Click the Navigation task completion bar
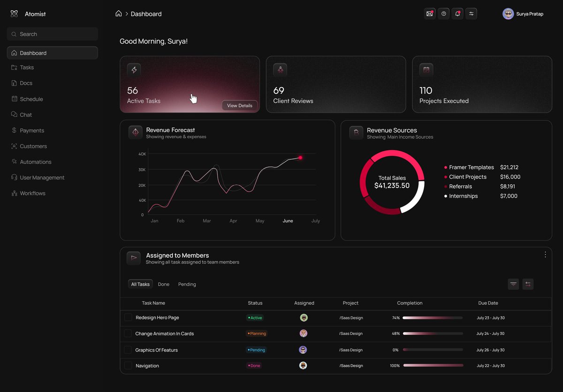 [x=433, y=366]
